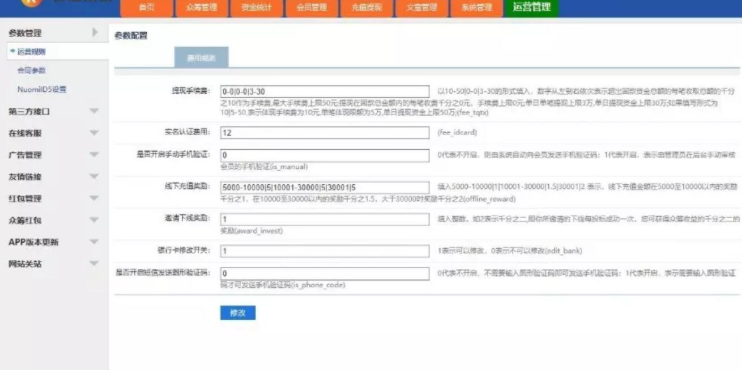Focus the 实名认证费用 input with value 12
The image size is (744, 370).
(x=325, y=133)
